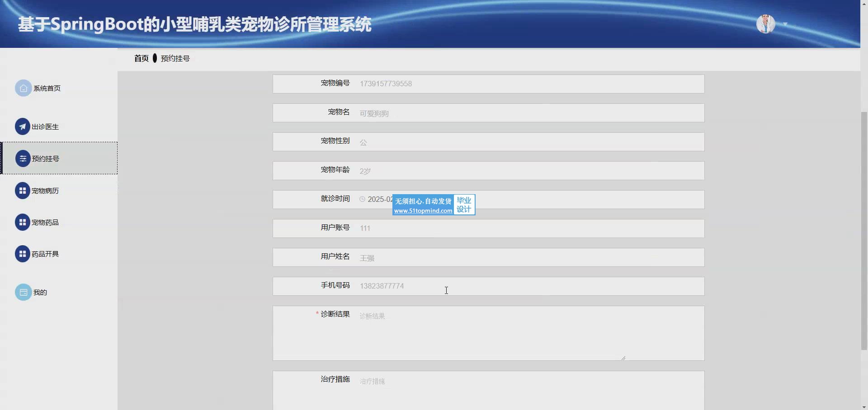Click the 药品开具 grid icon

pyautogui.click(x=22, y=254)
